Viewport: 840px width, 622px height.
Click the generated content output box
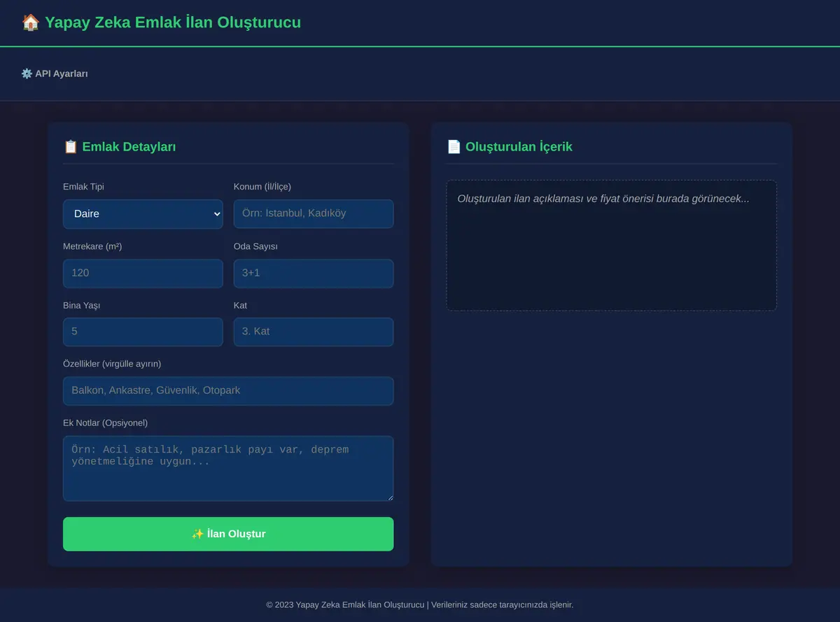[612, 246]
